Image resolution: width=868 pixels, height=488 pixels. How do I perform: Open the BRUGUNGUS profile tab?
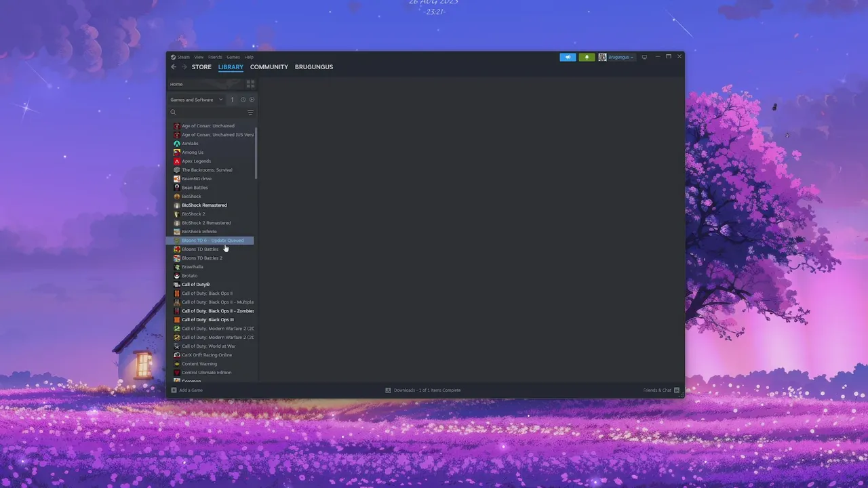314,67
